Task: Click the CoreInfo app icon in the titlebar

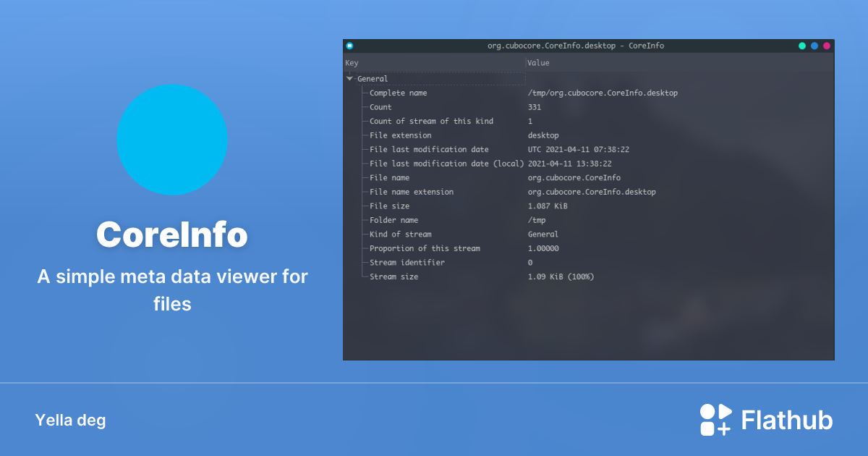Action: pyautogui.click(x=349, y=45)
